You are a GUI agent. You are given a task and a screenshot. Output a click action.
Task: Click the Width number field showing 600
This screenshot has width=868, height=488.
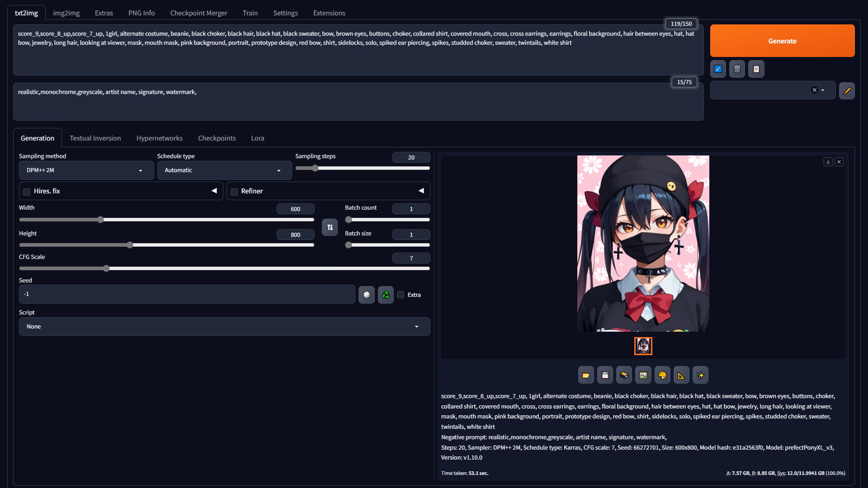point(296,209)
